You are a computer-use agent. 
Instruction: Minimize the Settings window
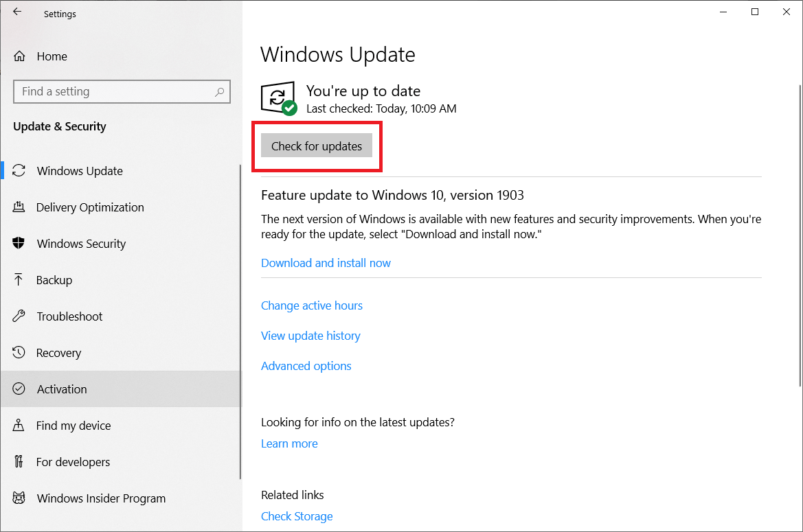click(x=723, y=12)
